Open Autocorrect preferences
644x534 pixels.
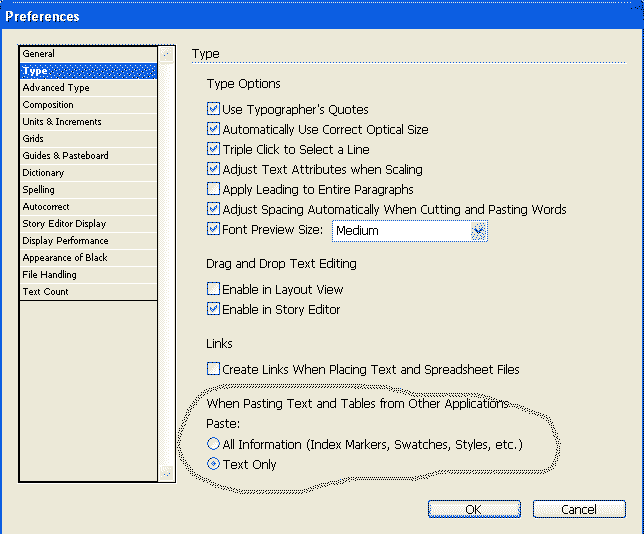(x=88, y=207)
